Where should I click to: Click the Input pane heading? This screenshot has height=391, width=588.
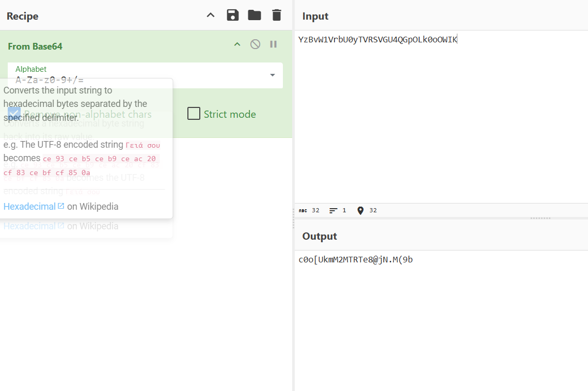[315, 16]
